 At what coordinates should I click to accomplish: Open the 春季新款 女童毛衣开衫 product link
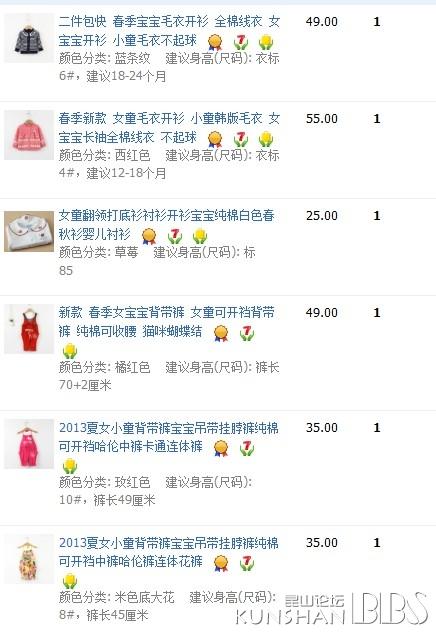[x=169, y=128]
